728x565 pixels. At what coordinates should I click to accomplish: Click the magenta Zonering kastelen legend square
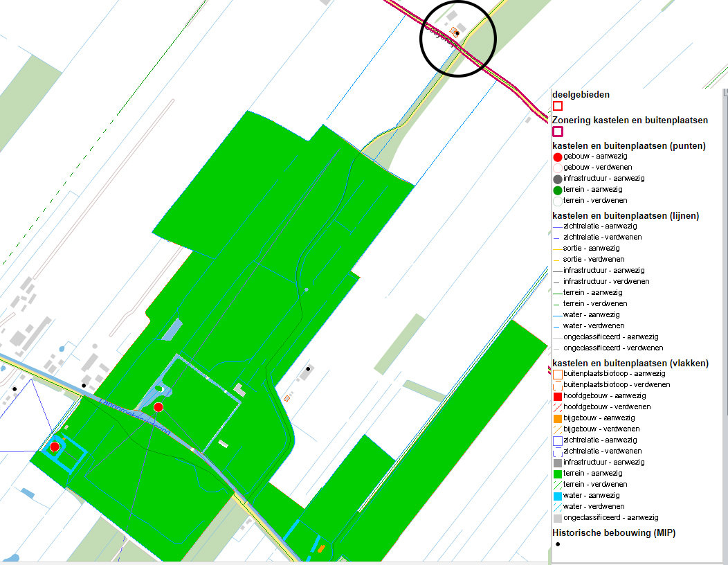pyautogui.click(x=558, y=132)
